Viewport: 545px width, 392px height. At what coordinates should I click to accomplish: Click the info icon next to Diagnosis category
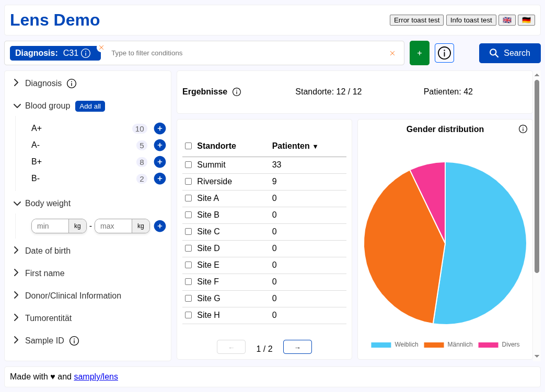pos(72,84)
